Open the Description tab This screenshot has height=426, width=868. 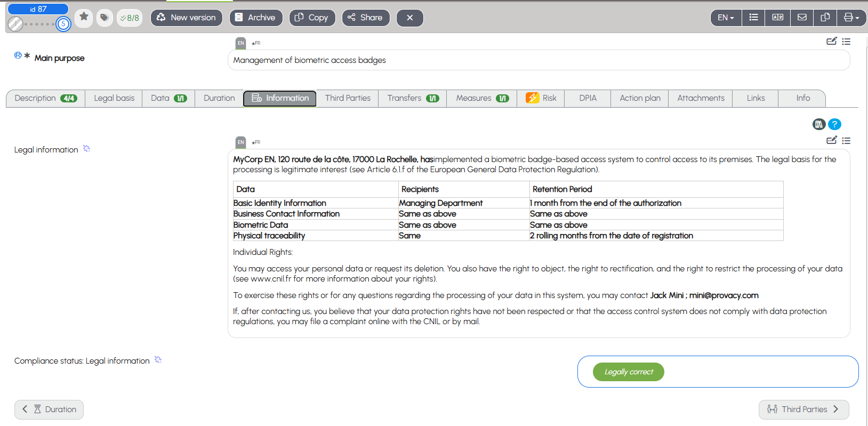[x=46, y=98]
